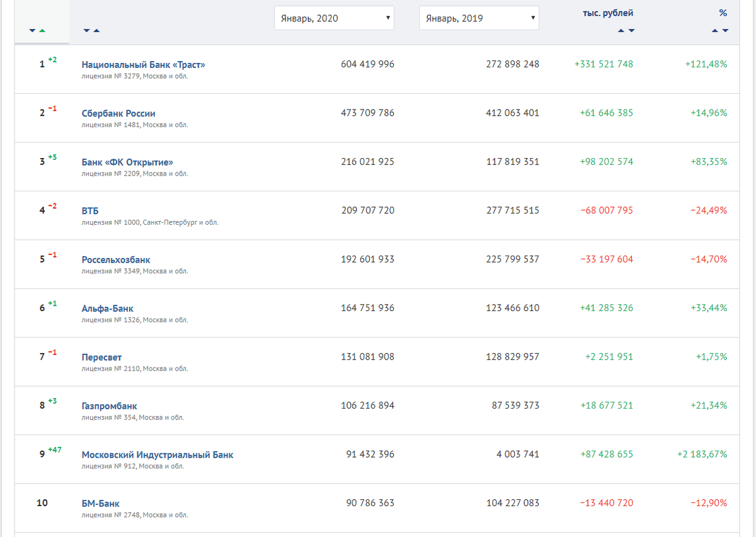Select percentage +2 183,67%
Image resolution: width=756 pixels, height=537 pixels.
702,455
